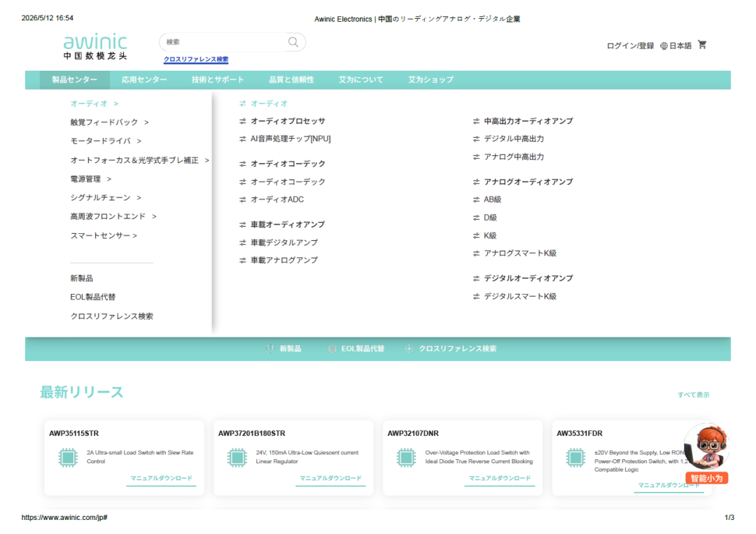Click the クロスリファレンス検索 link under search box
Image resolution: width=756 pixels, height=534 pixels.
196,59
